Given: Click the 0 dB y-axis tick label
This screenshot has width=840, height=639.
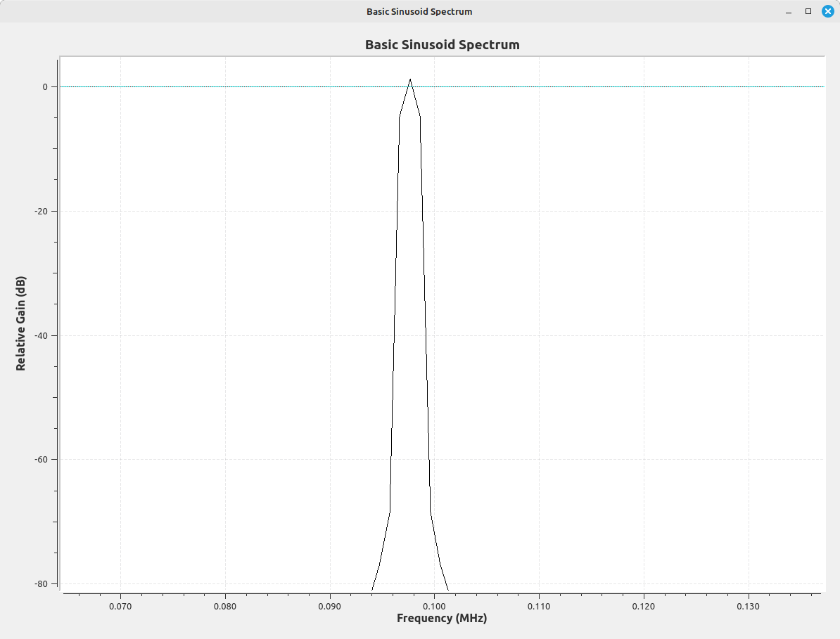Looking at the screenshot, I should (x=44, y=87).
